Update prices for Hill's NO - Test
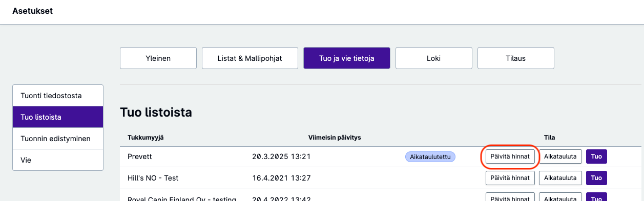 (x=510, y=178)
